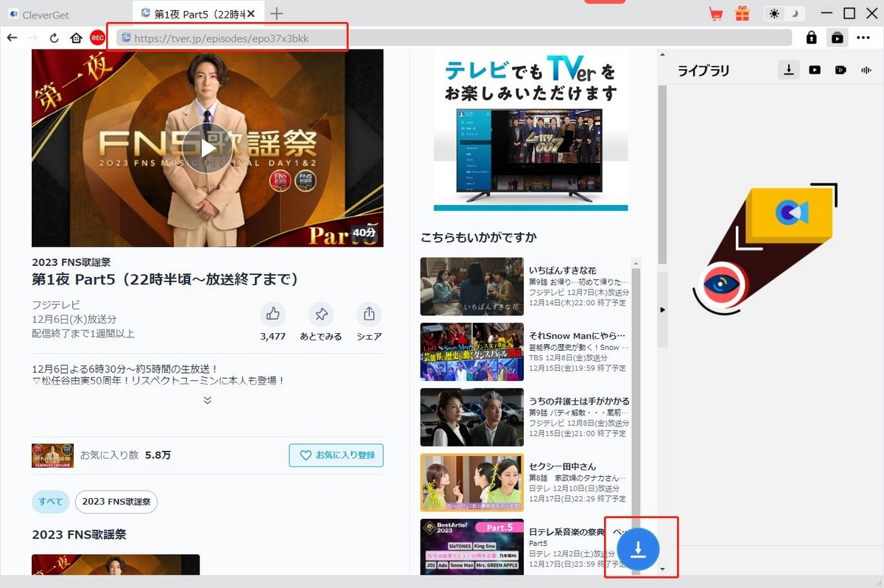Toggle the library panel icon
The height and width of the screenshot is (588, 884).
point(837,38)
